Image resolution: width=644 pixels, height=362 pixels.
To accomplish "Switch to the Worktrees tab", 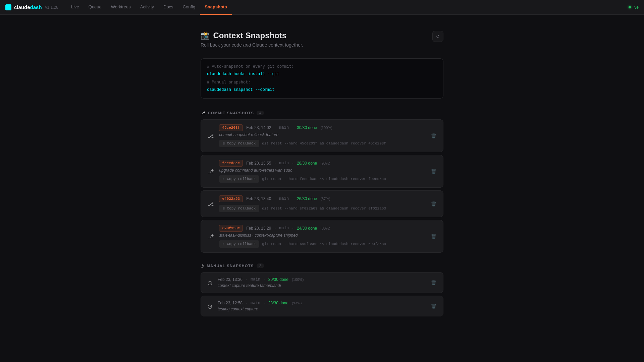I will pyautogui.click(x=121, y=7).
